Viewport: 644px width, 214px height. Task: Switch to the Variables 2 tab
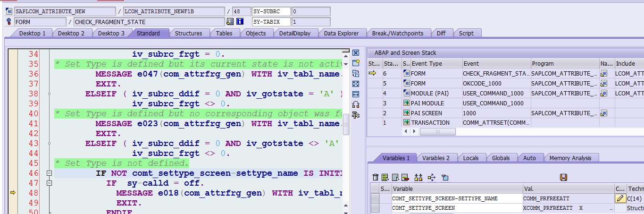436,158
